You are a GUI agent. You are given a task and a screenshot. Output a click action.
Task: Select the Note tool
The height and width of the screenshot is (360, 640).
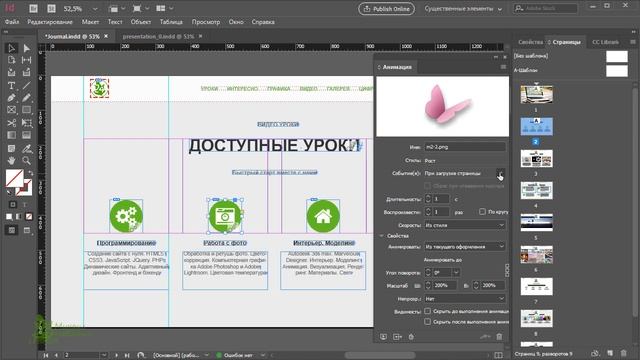(11, 148)
